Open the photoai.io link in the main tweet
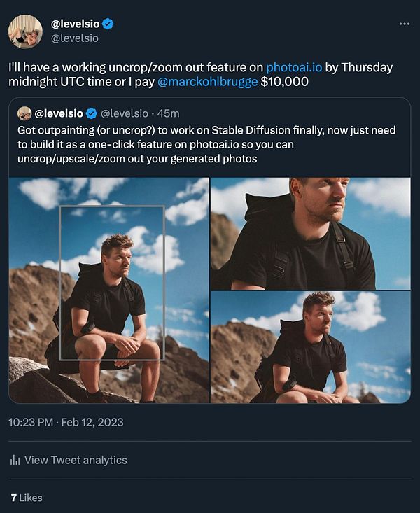420x513 pixels. (293, 68)
